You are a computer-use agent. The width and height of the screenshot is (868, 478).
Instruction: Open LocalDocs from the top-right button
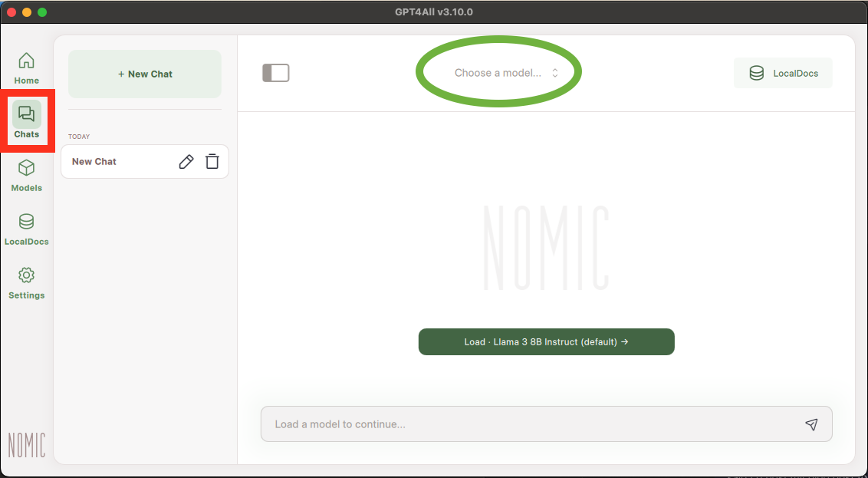[x=783, y=73]
